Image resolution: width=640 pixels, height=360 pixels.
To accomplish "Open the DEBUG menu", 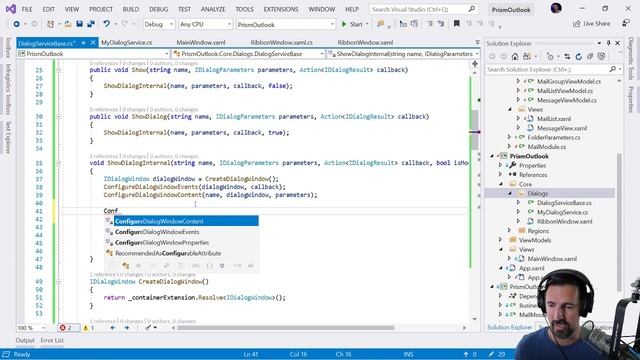I will click(158, 9).
